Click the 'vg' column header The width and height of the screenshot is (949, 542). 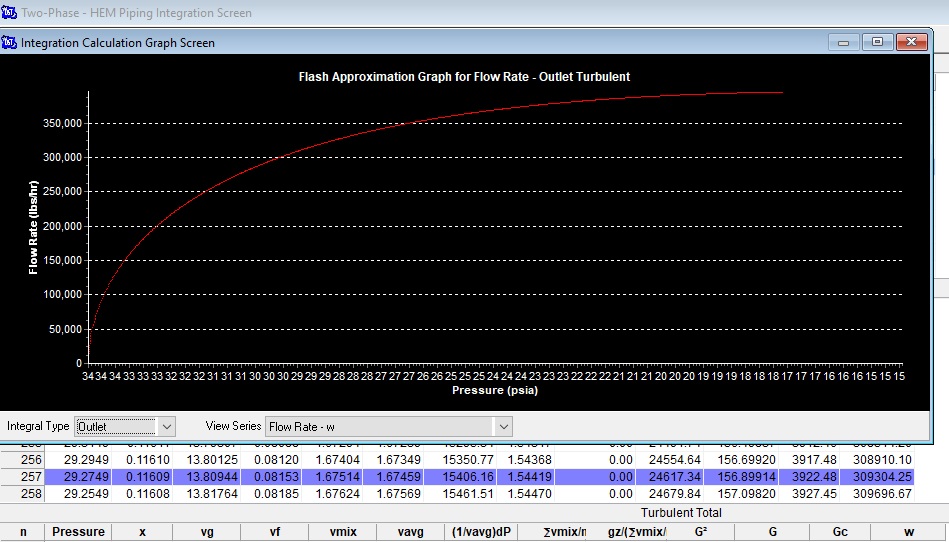pos(207,532)
